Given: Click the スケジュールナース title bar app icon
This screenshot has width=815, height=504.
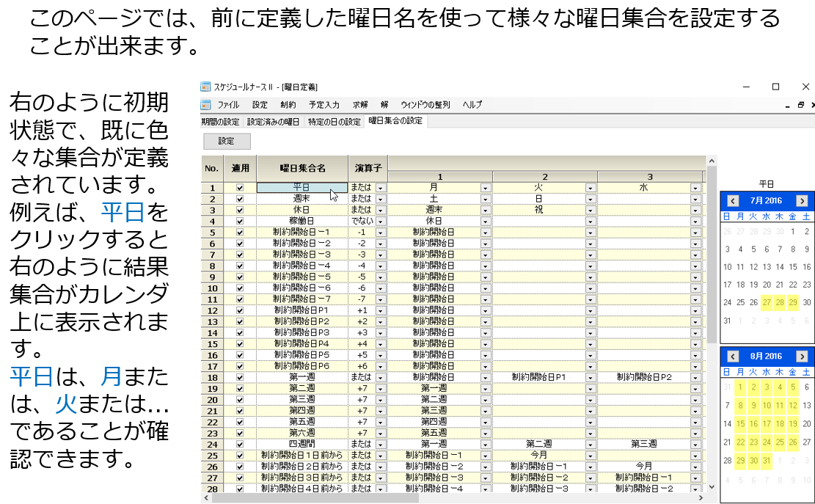Looking at the screenshot, I should (206, 87).
